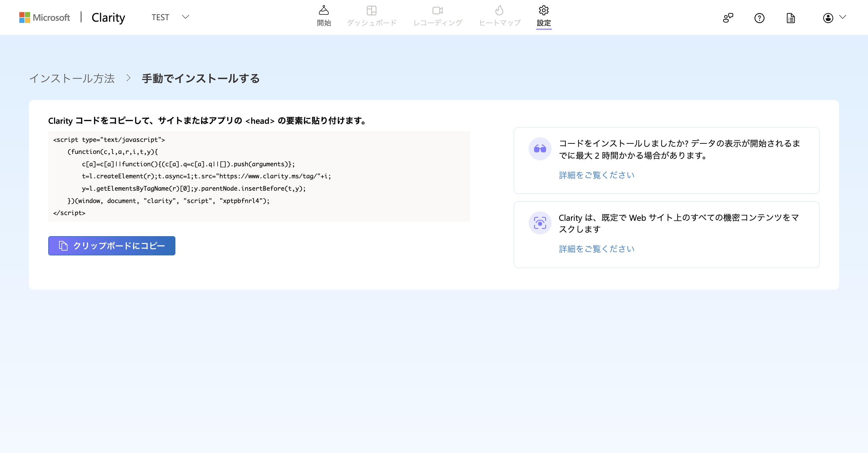This screenshot has width=868, height=453.
Task: Select the 開始 tab label
Action: [x=324, y=23]
